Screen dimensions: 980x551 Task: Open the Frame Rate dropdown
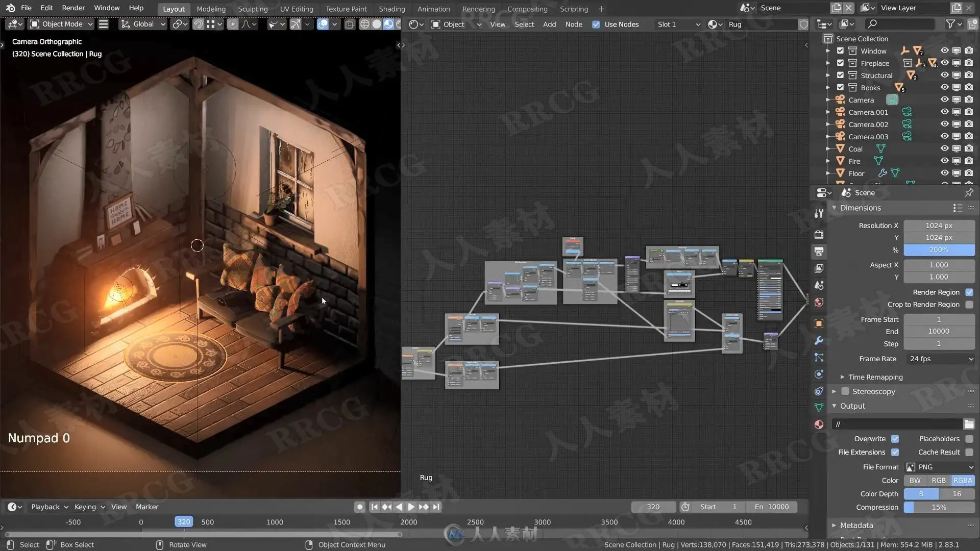pos(939,359)
